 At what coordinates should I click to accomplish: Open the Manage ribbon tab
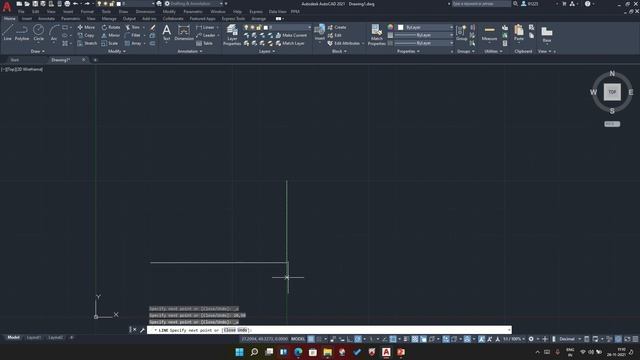point(109,19)
